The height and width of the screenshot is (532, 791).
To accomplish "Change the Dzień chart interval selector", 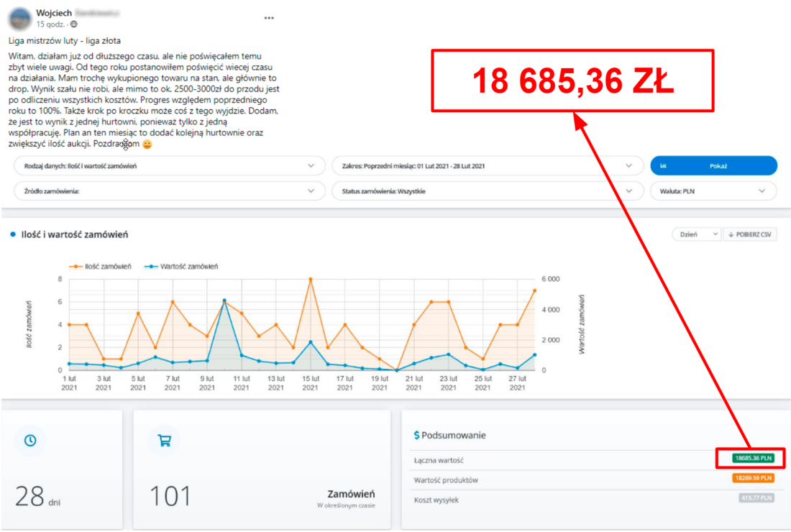I will (696, 234).
